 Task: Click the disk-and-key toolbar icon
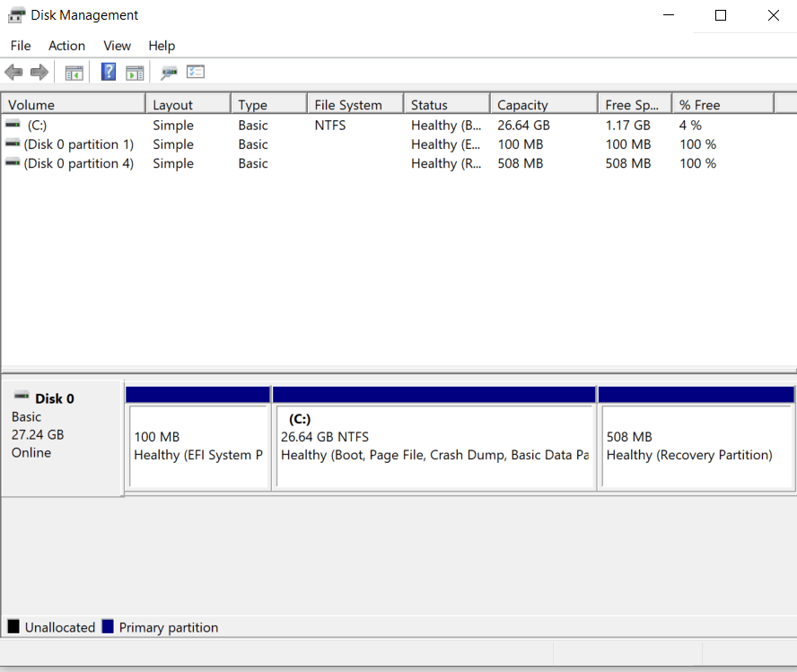(x=169, y=73)
